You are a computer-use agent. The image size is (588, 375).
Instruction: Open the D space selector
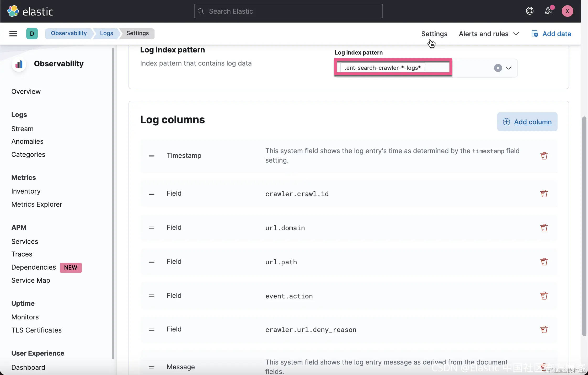click(x=32, y=34)
